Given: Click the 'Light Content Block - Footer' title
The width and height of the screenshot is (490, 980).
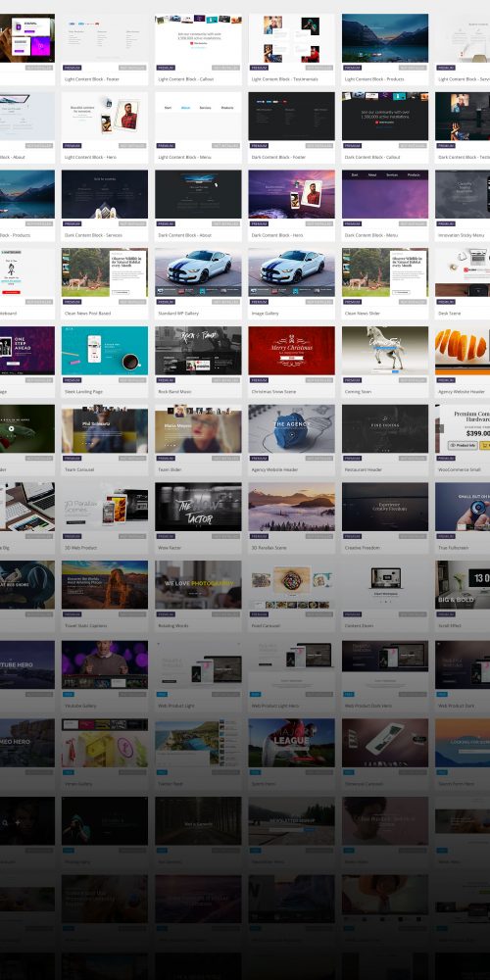Looking at the screenshot, I should [x=91, y=79].
